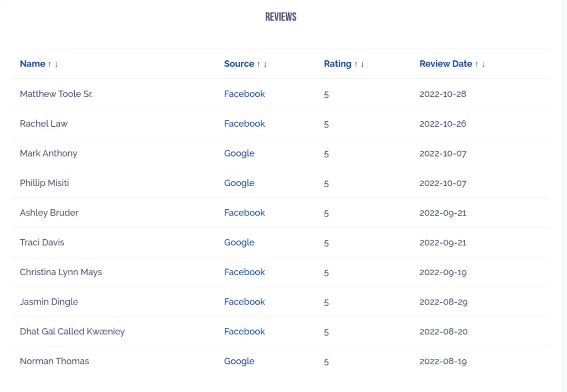Click the rating 5 for Norman Thomas
The height and width of the screenshot is (392, 567).
coord(326,362)
